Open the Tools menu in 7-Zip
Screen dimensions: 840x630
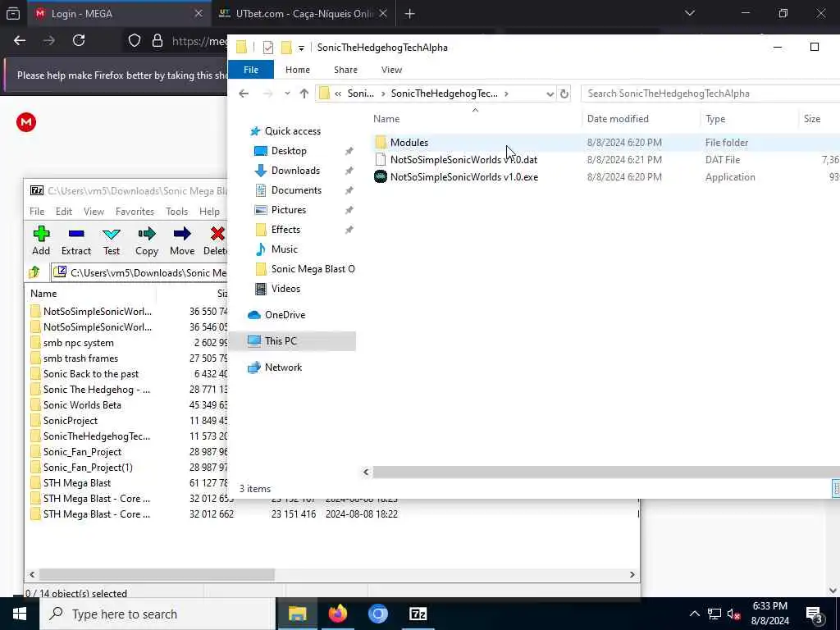(x=177, y=212)
